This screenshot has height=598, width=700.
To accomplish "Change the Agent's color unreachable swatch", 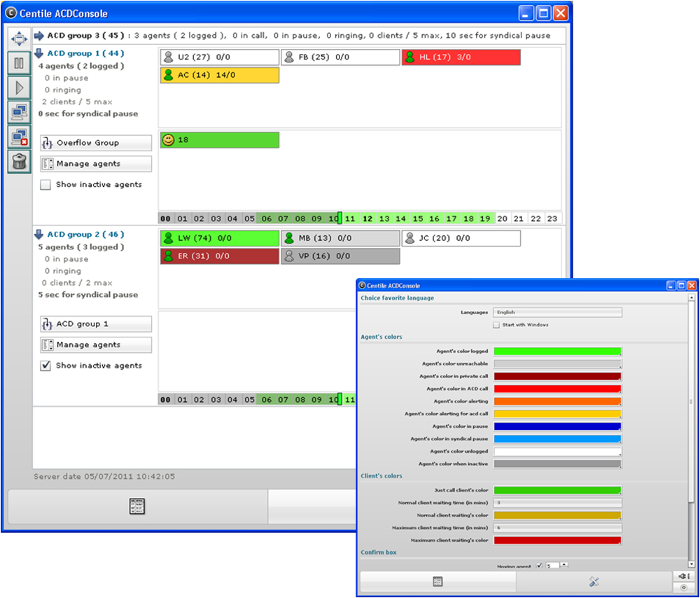I will click(x=557, y=363).
